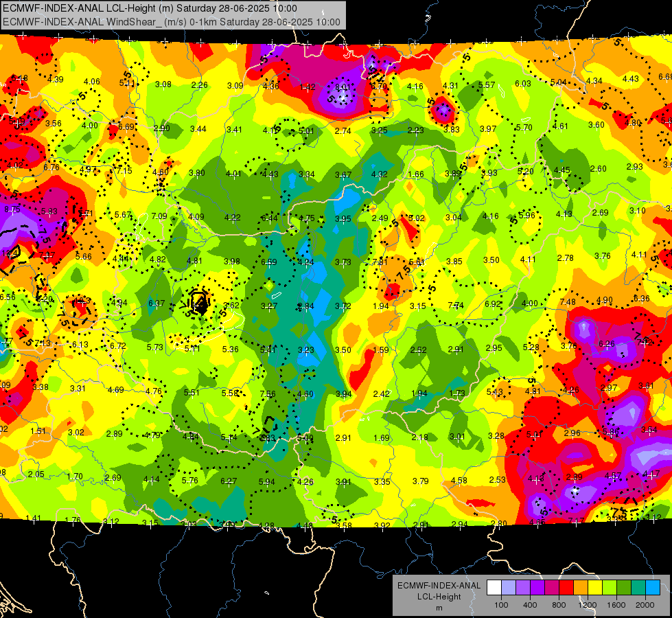The width and height of the screenshot is (672, 618).
Task: Click the lime green legend swatch
Action: pyautogui.click(x=610, y=588)
